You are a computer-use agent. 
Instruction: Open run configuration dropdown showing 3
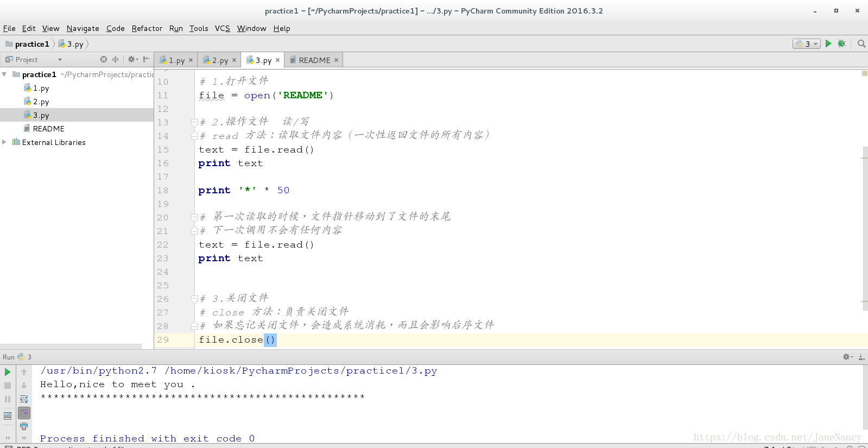pyautogui.click(x=807, y=43)
